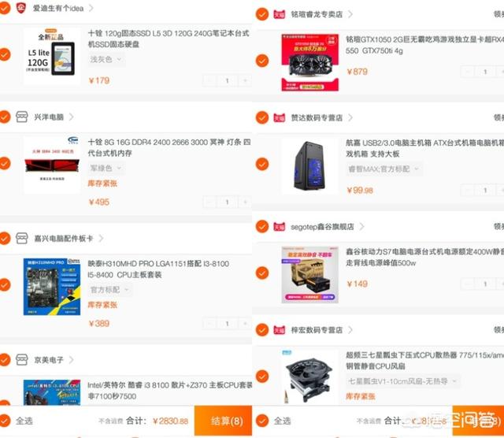Click the store icon next to 京美电子
Screen dimensions: 504x438
[x=21, y=359]
